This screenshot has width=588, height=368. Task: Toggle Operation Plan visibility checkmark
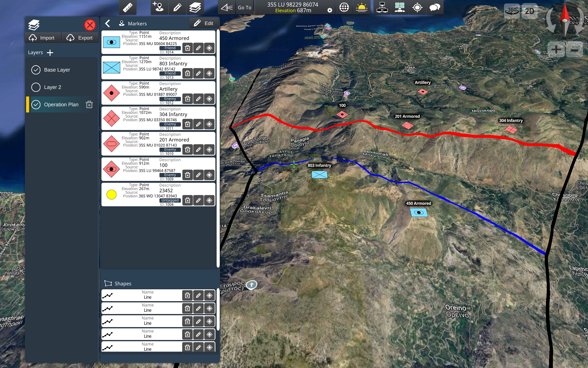pos(36,105)
